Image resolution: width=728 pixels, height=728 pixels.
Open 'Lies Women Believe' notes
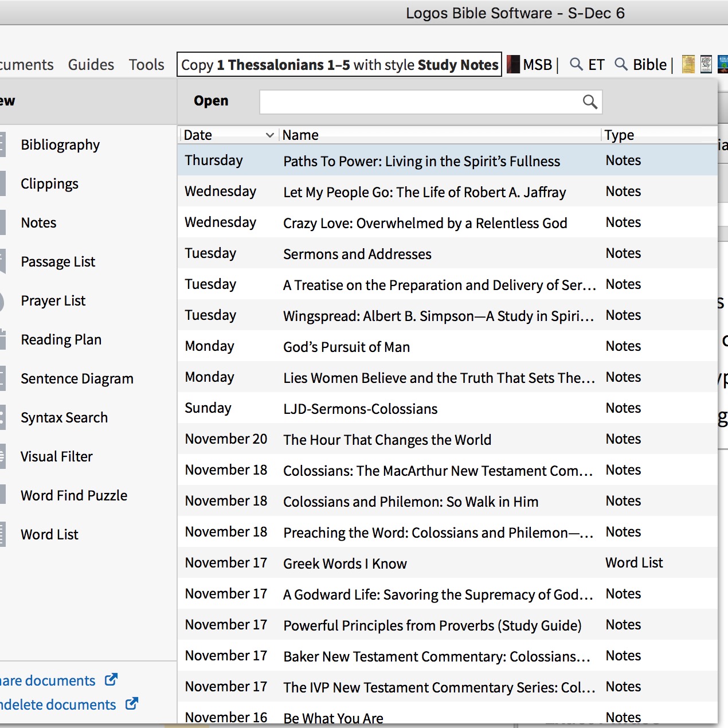(447, 377)
